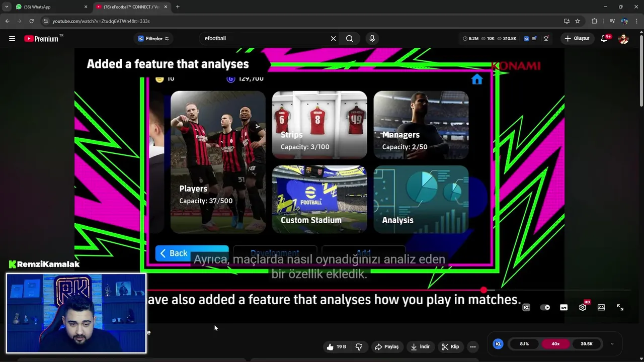Select the eFootball CONNECT YouTube tab

[131, 7]
